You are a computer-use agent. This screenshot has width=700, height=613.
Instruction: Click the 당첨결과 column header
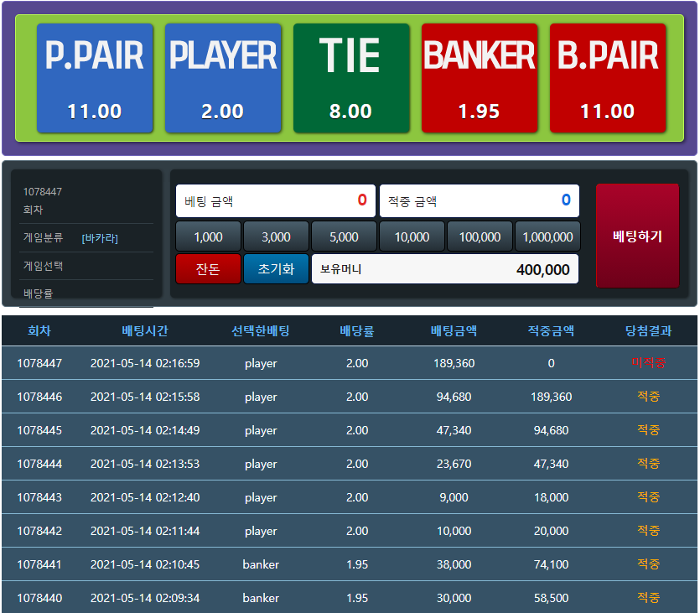pyautogui.click(x=648, y=331)
